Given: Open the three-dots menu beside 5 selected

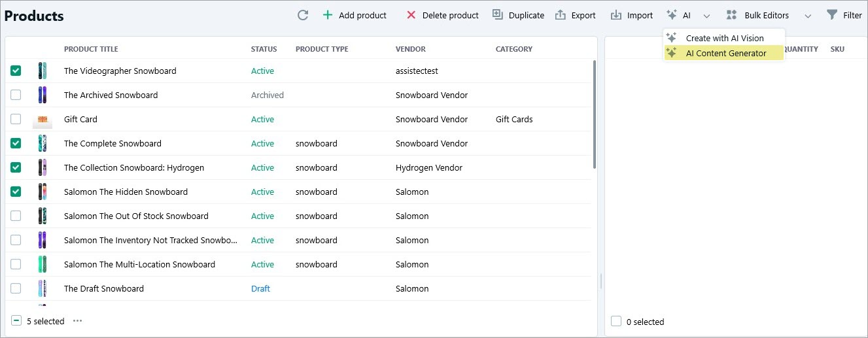Looking at the screenshot, I should tap(78, 321).
